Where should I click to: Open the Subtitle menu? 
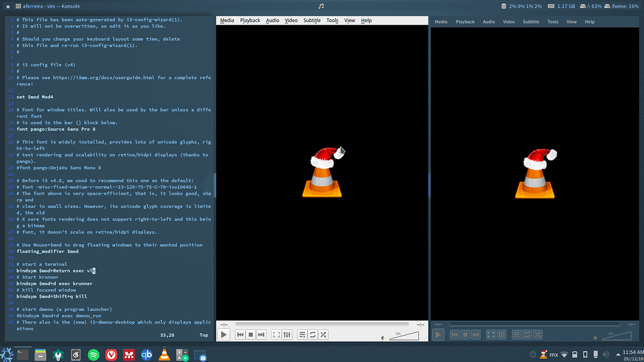coord(312,20)
